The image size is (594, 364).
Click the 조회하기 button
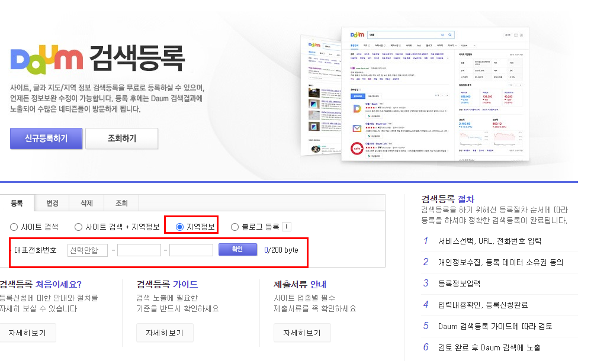tap(121, 138)
